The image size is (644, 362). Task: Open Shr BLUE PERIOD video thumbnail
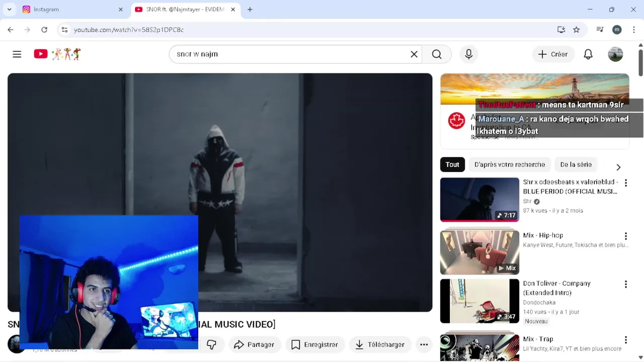tap(479, 200)
